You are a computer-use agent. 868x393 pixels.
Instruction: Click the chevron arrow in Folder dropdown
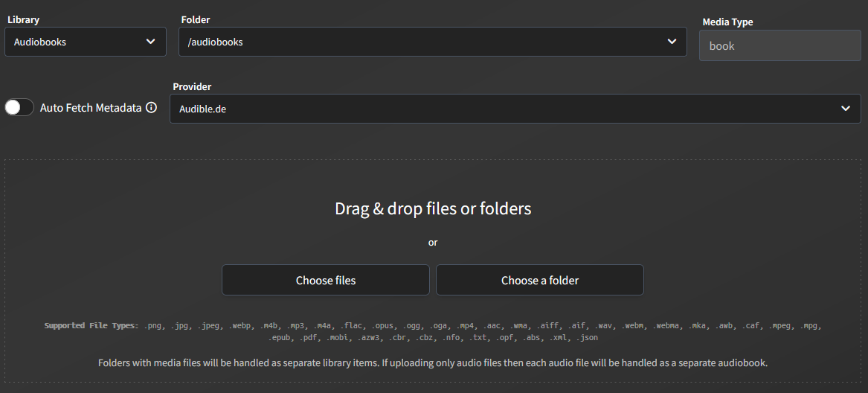tap(672, 42)
